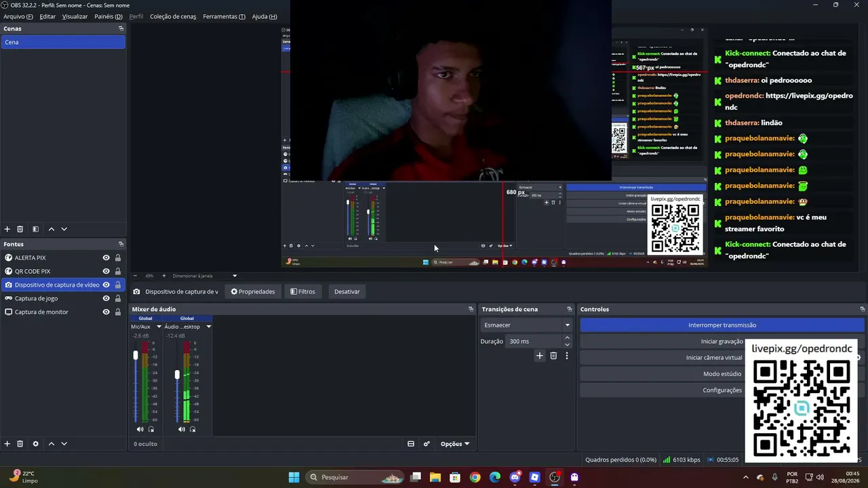The image size is (868, 488).
Task: Open source properties gear in Fontes toolbar
Action: [x=35, y=444]
